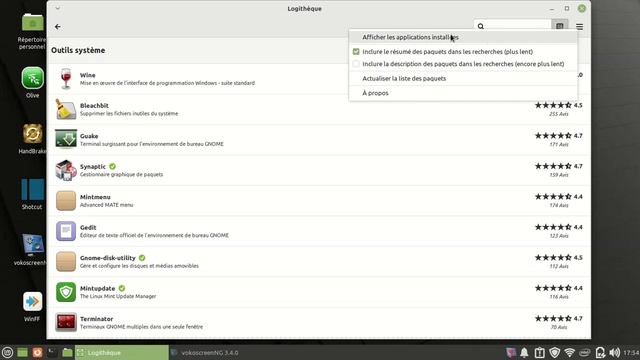The height and width of the screenshot is (360, 640).
Task: Open the Wi-Fi network tray icon
Action: (x=569, y=352)
